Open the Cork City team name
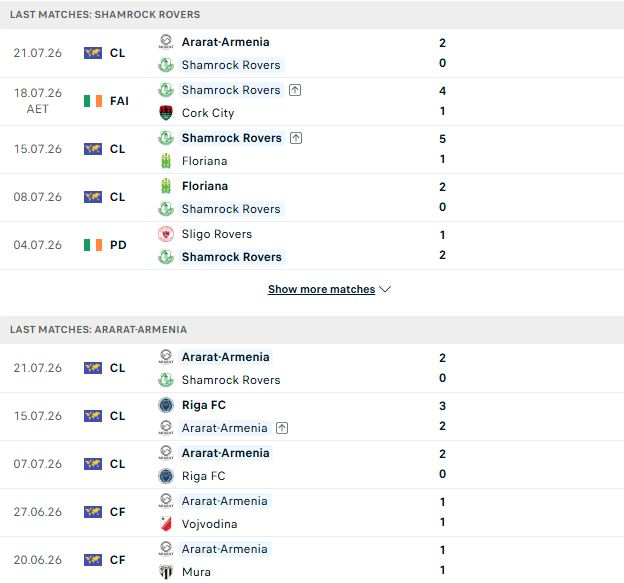 (x=208, y=113)
